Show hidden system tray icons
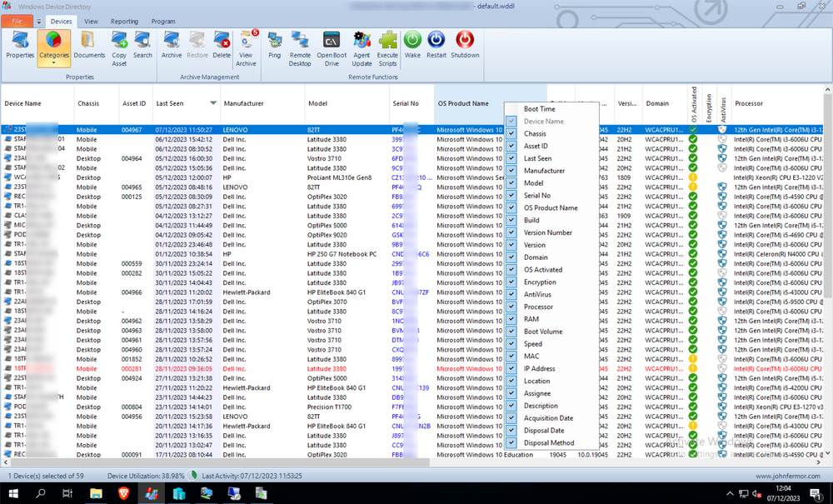The height and width of the screenshot is (504, 833). [x=730, y=494]
